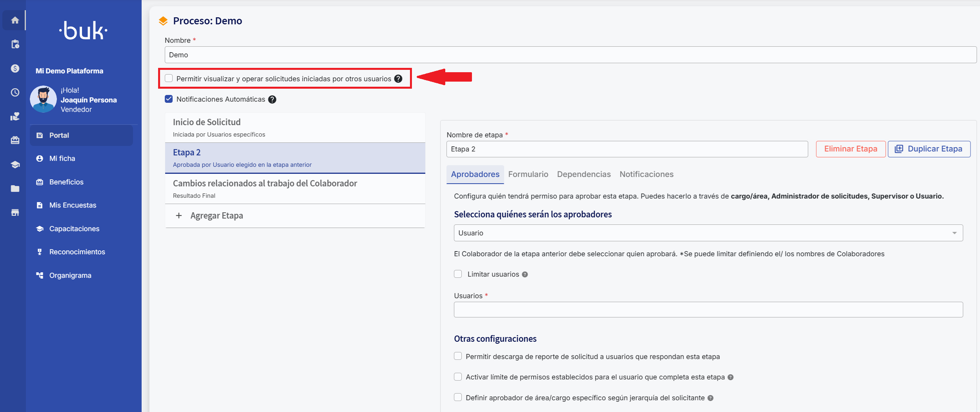Click the home icon in left rail
Screen dimensions: 980x412
(x=15, y=20)
